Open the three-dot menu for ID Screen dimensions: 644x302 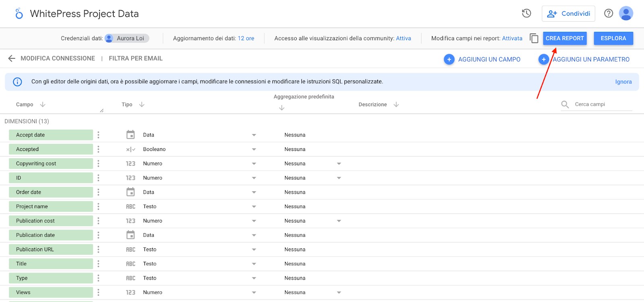(98, 178)
